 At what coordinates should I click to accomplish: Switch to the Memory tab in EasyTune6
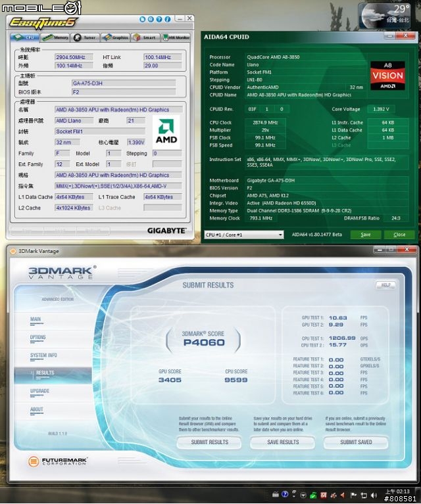pos(55,37)
